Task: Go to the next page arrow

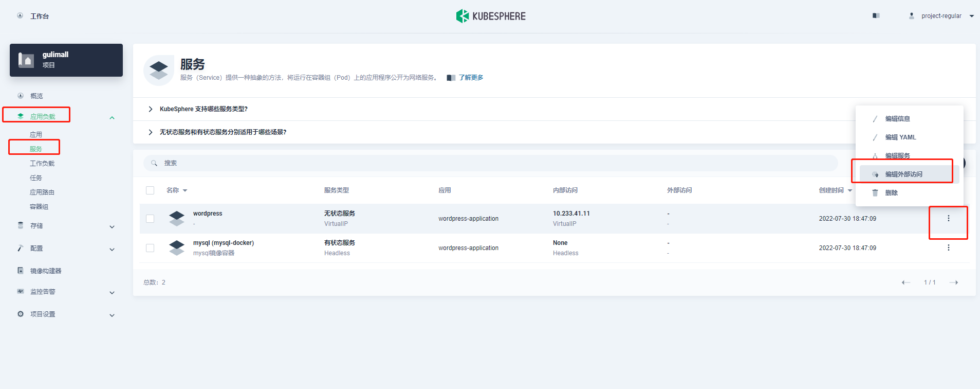Action: click(954, 282)
